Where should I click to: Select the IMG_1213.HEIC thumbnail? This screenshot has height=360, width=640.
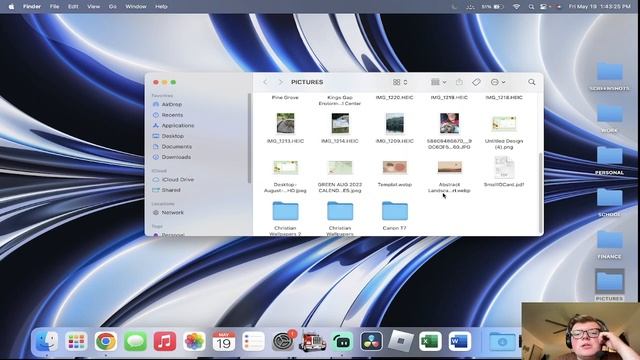[x=285, y=123]
